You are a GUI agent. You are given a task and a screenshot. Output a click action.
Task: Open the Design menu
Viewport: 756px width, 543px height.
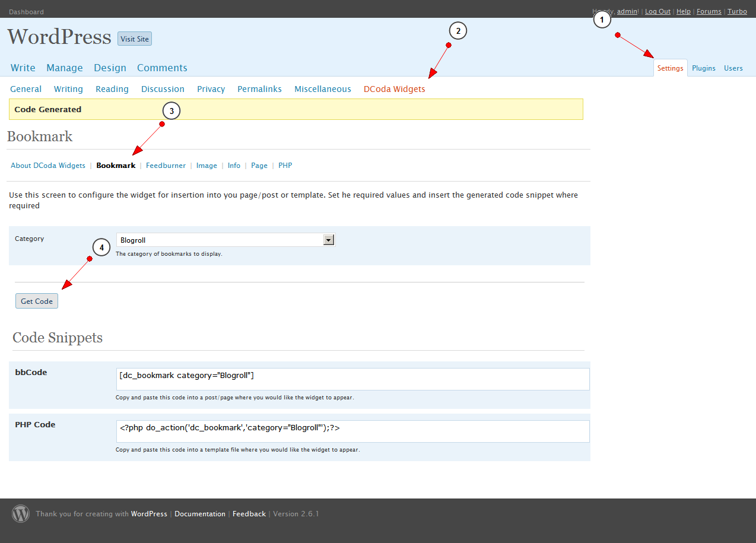(x=110, y=68)
